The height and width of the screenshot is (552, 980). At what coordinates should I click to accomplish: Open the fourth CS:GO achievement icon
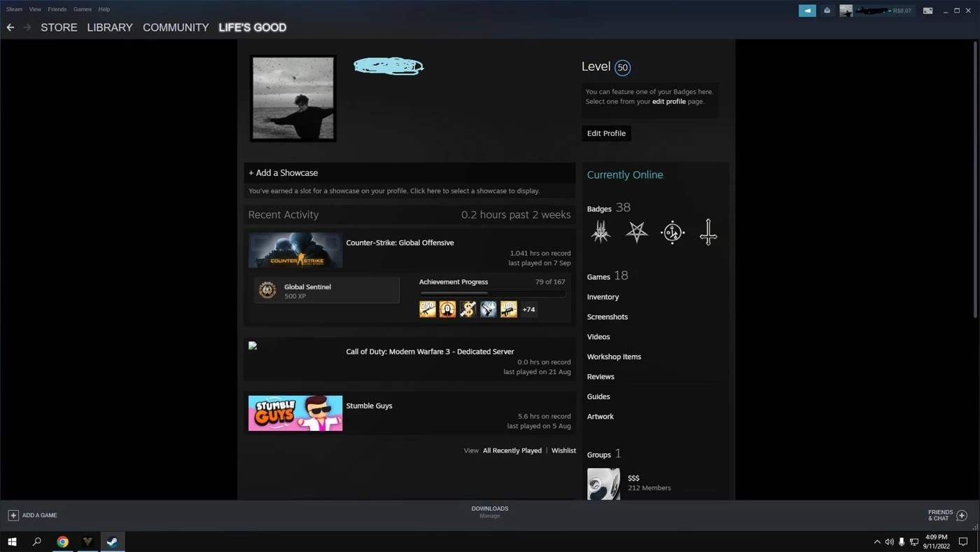pos(488,309)
